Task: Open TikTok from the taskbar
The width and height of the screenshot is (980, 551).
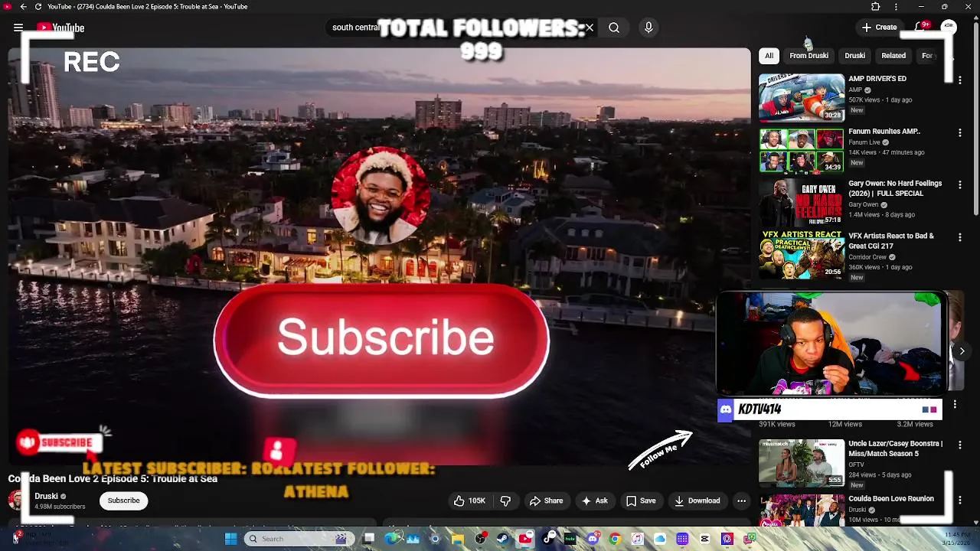Action: (x=548, y=539)
